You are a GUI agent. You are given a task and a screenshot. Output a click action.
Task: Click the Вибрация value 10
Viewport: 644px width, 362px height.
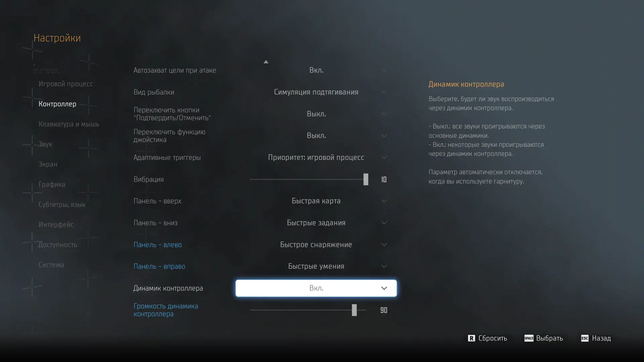(x=384, y=179)
